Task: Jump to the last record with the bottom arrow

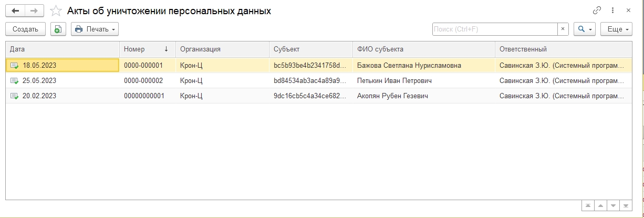Action: click(626, 204)
